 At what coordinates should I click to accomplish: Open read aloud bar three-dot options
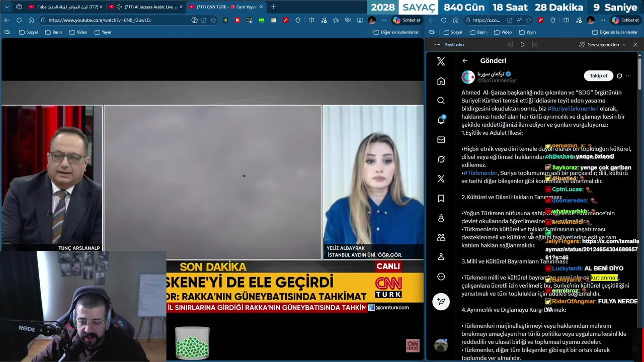tap(438, 45)
